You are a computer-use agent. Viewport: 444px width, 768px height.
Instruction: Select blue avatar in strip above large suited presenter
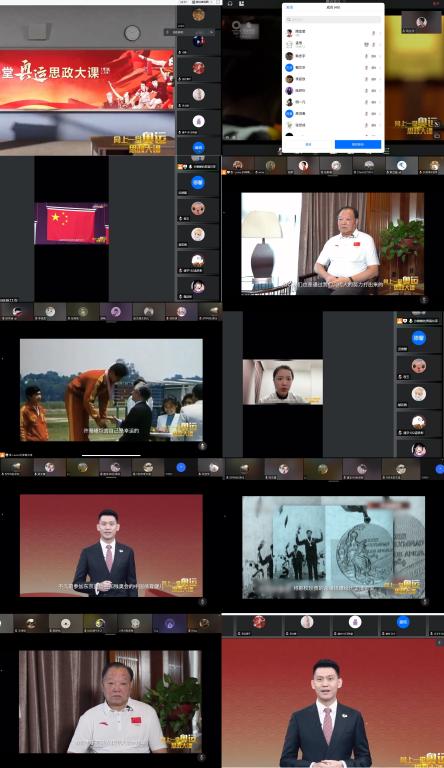[403, 622]
